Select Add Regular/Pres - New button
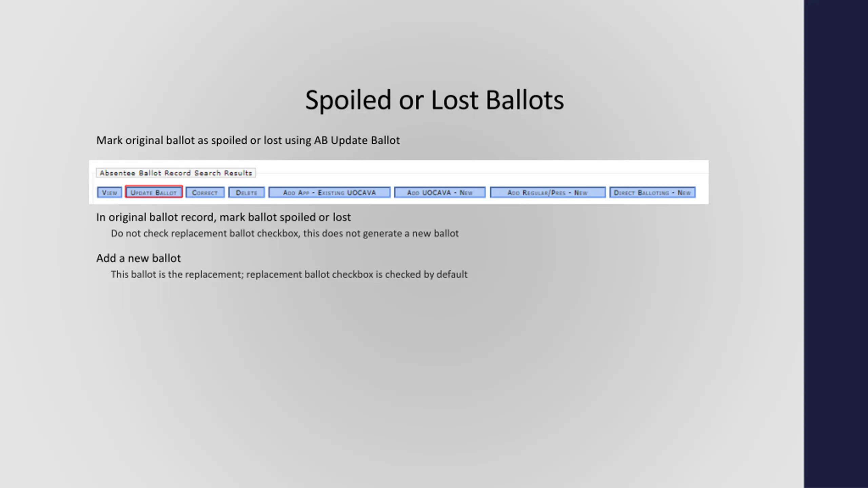Viewport: 868px width, 488px height. (548, 192)
